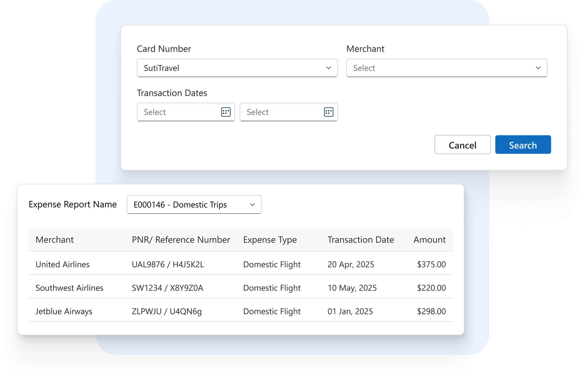This screenshot has width=588, height=381.
Task: Click the Search button
Action: point(523,145)
